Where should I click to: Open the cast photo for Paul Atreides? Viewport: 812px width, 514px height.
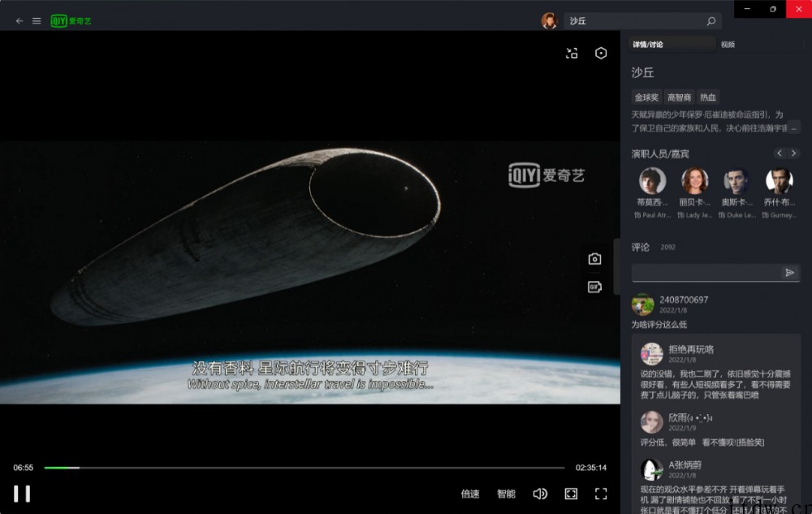tap(652, 180)
